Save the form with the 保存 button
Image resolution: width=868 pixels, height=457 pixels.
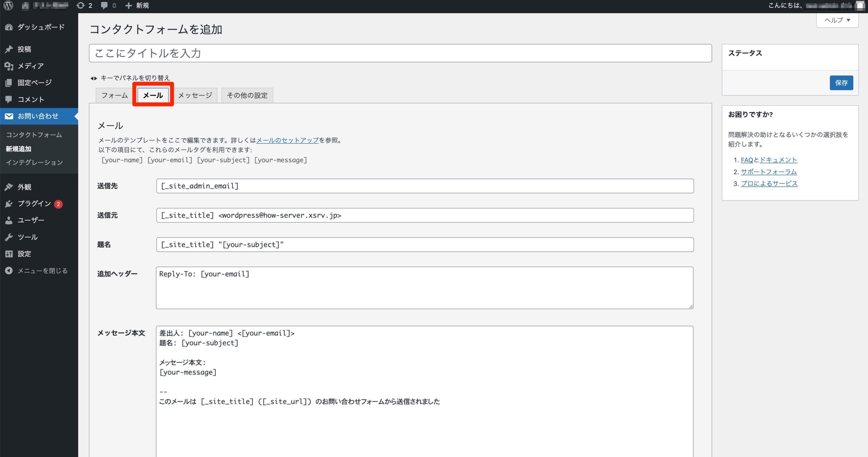click(842, 83)
